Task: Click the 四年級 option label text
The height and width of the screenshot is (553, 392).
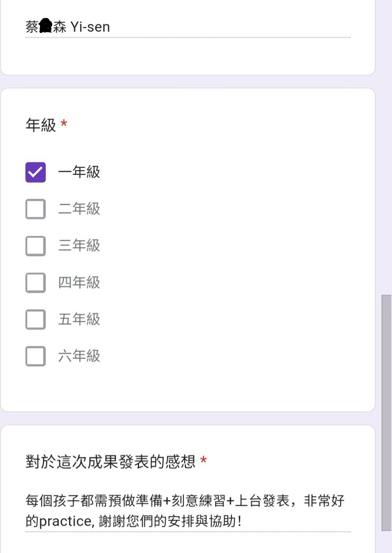Action: click(x=79, y=283)
